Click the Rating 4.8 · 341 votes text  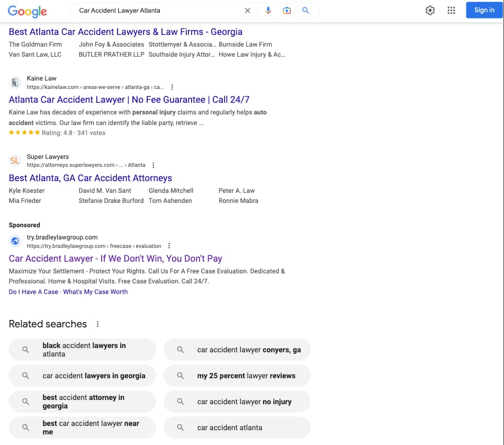click(74, 133)
